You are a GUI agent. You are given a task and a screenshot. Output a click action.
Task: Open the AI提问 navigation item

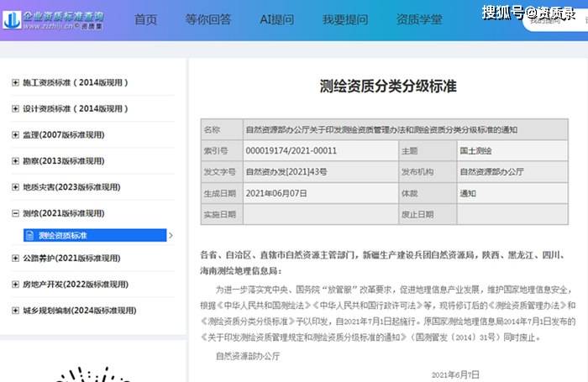[x=278, y=19]
